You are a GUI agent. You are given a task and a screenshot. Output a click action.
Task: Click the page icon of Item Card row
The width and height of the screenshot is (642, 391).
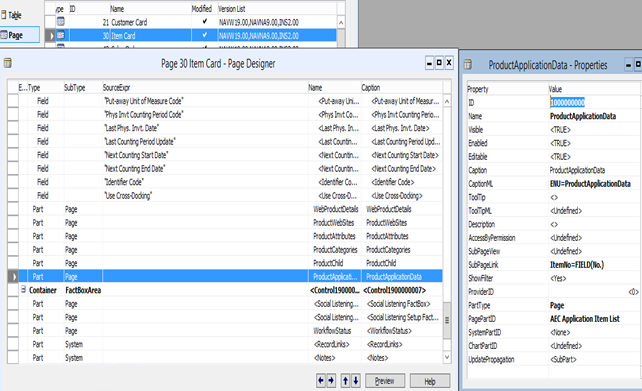click(61, 35)
